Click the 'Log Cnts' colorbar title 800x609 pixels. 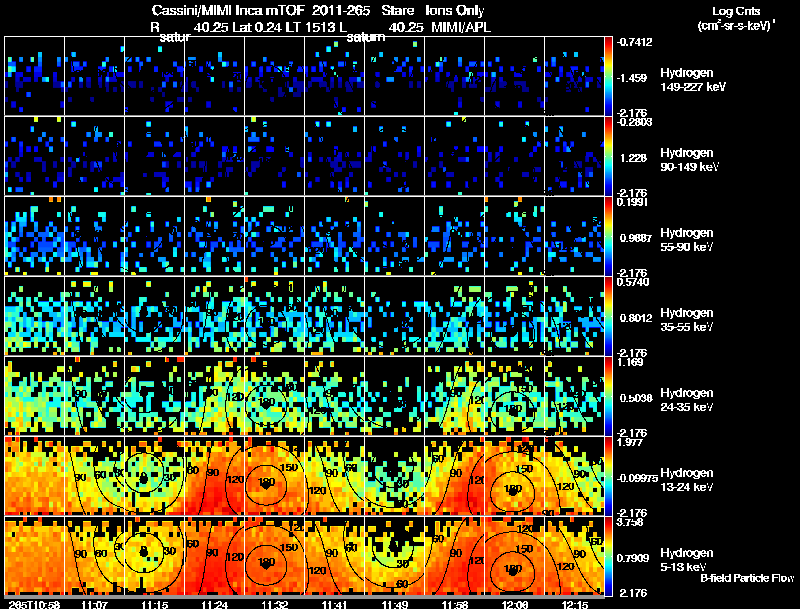pos(736,11)
